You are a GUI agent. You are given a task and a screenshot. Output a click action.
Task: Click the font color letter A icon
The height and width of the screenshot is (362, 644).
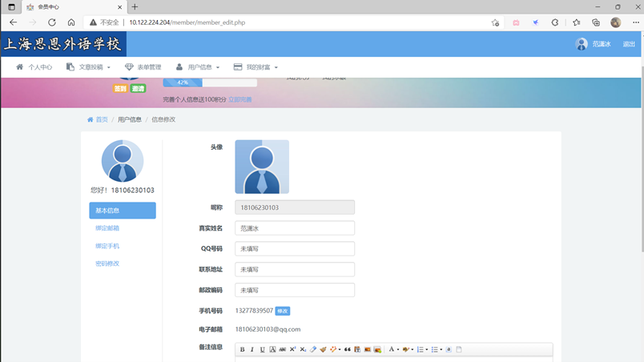coord(392,349)
